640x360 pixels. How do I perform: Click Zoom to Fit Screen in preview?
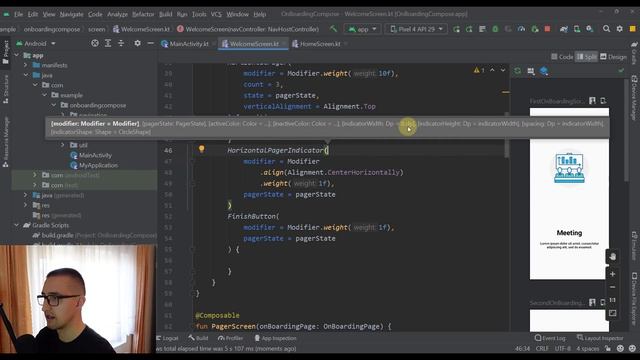612,313
